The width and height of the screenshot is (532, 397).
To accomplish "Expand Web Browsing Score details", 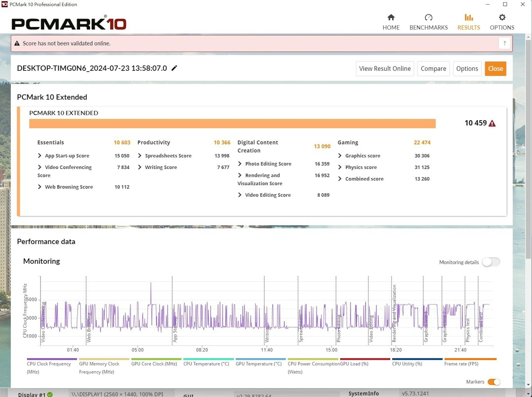I will pos(39,187).
